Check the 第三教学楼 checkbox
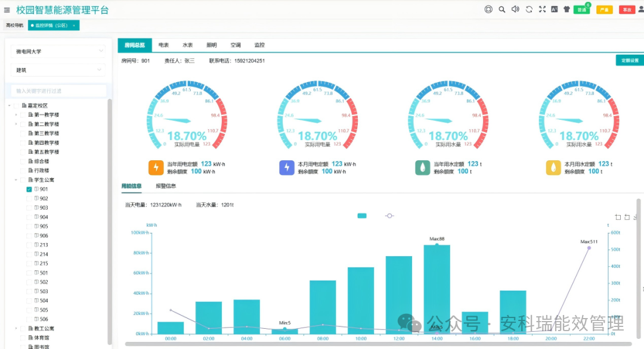The image size is (644, 349). [23, 133]
